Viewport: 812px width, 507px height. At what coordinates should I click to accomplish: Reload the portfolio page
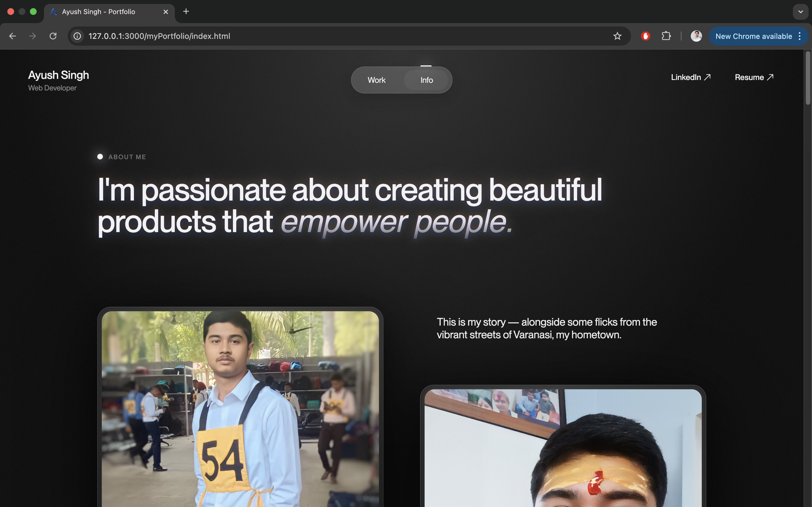pyautogui.click(x=53, y=36)
